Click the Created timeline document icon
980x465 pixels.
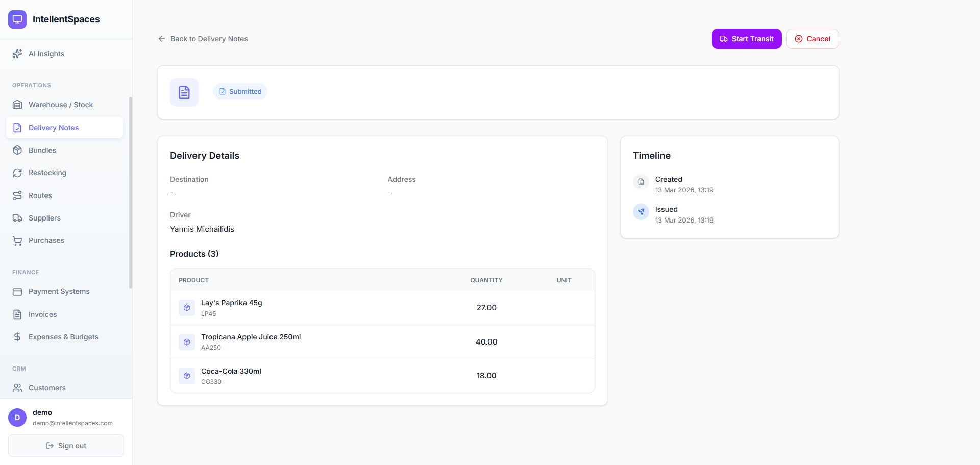641,182
